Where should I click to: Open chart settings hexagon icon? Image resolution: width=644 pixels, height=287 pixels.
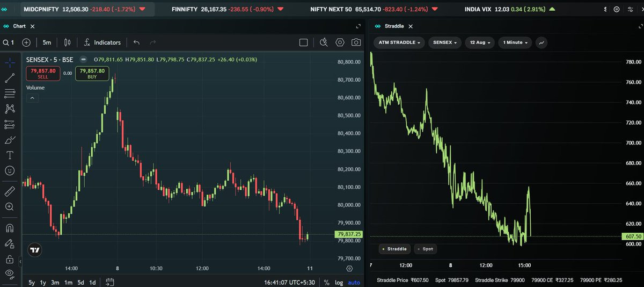point(340,42)
